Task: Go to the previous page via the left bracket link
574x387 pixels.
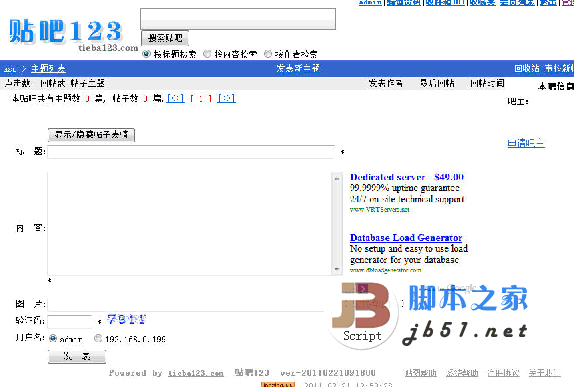Action: (175, 98)
